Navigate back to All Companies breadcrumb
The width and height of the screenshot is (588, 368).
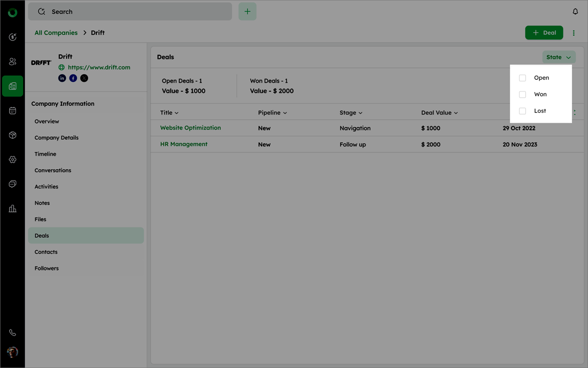click(x=56, y=33)
